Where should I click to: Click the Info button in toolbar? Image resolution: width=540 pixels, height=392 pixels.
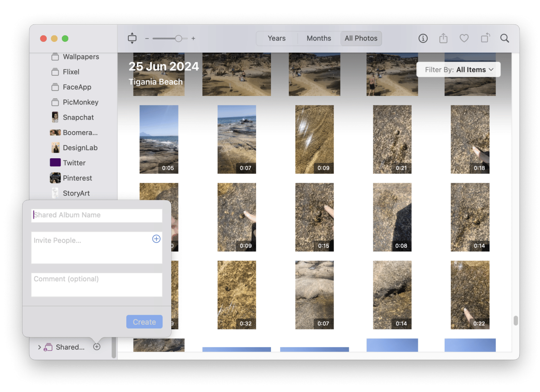(423, 38)
